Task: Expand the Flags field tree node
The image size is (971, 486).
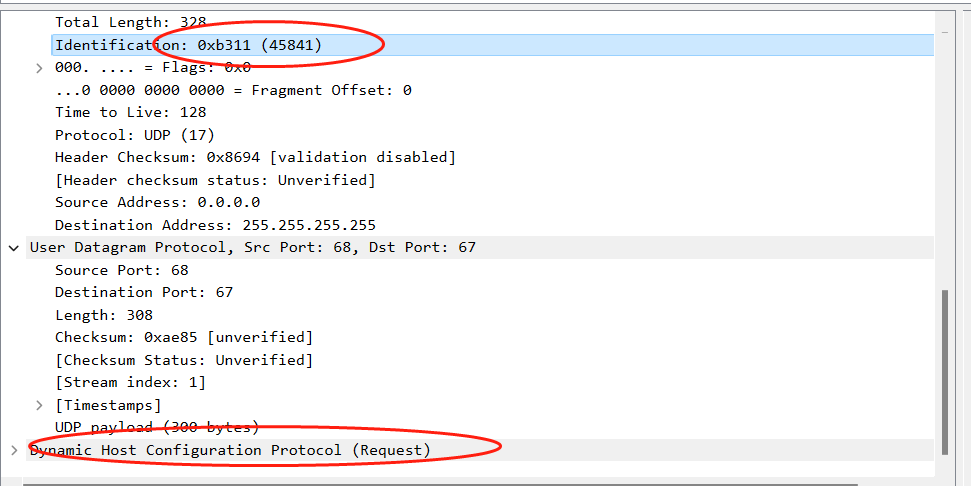Action: pos(39,68)
